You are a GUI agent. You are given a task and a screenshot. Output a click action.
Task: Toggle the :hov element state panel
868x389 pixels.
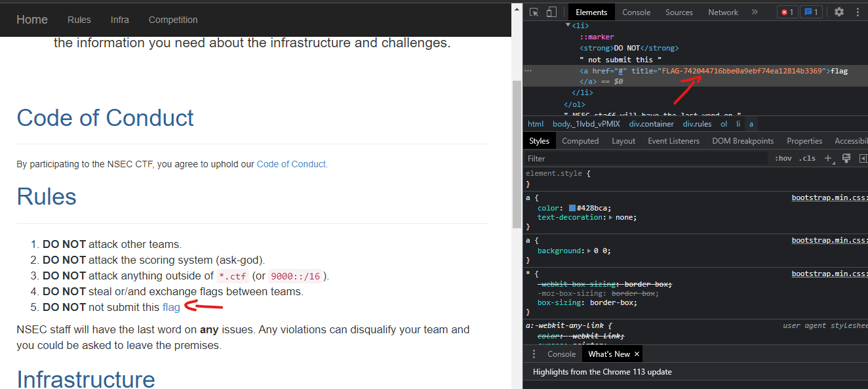tap(783, 158)
